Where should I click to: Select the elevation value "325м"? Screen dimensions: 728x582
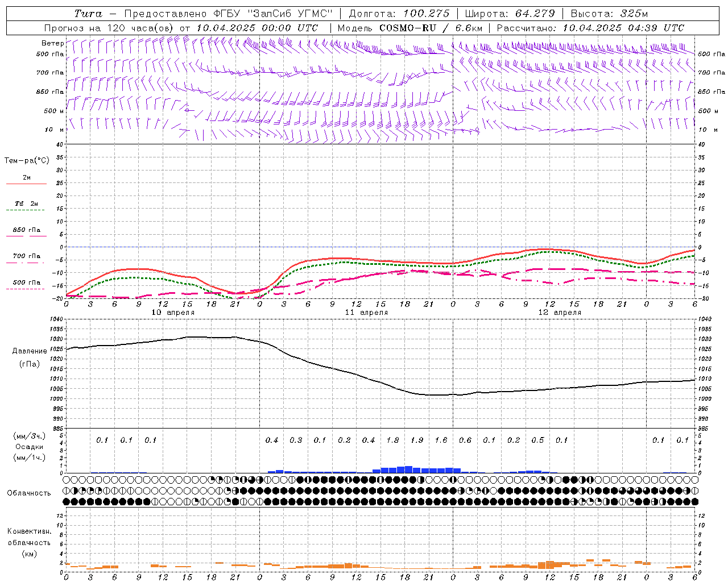634,14
